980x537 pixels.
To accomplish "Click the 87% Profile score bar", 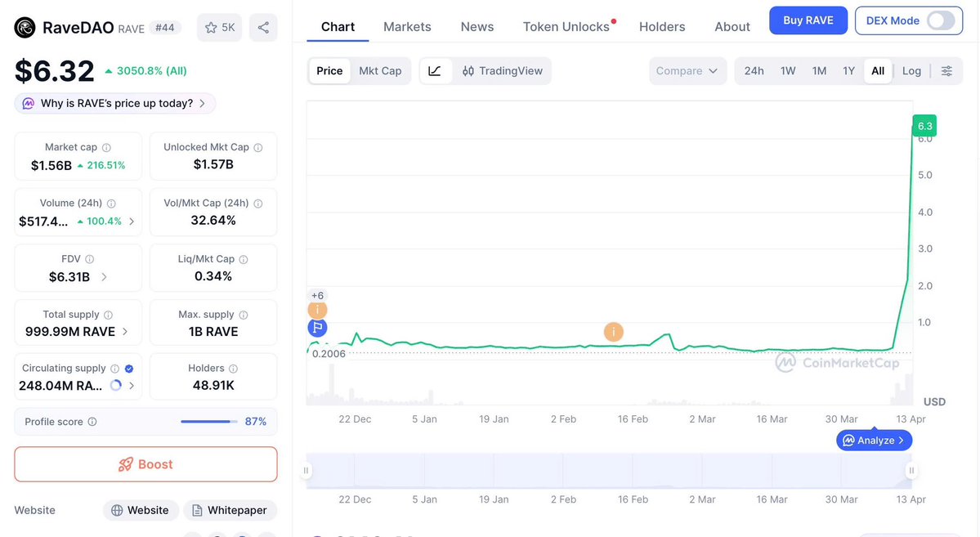I will [x=208, y=422].
